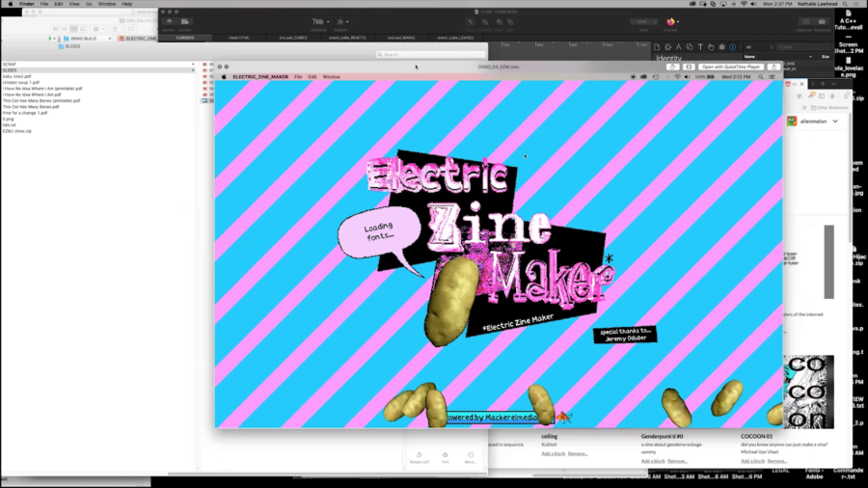Open Other Bookmarks folder in browser
The height and width of the screenshot is (488, 868).
(x=828, y=108)
